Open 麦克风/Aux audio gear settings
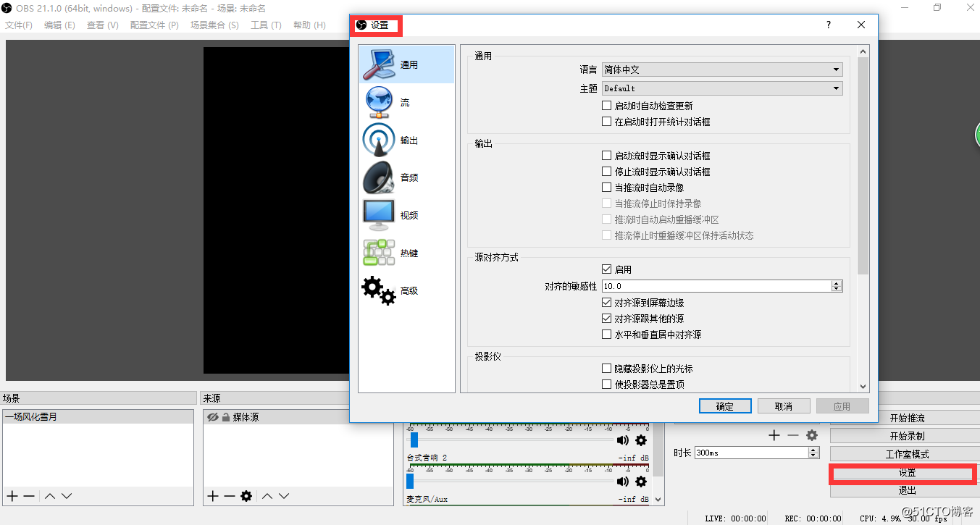 coord(641,482)
